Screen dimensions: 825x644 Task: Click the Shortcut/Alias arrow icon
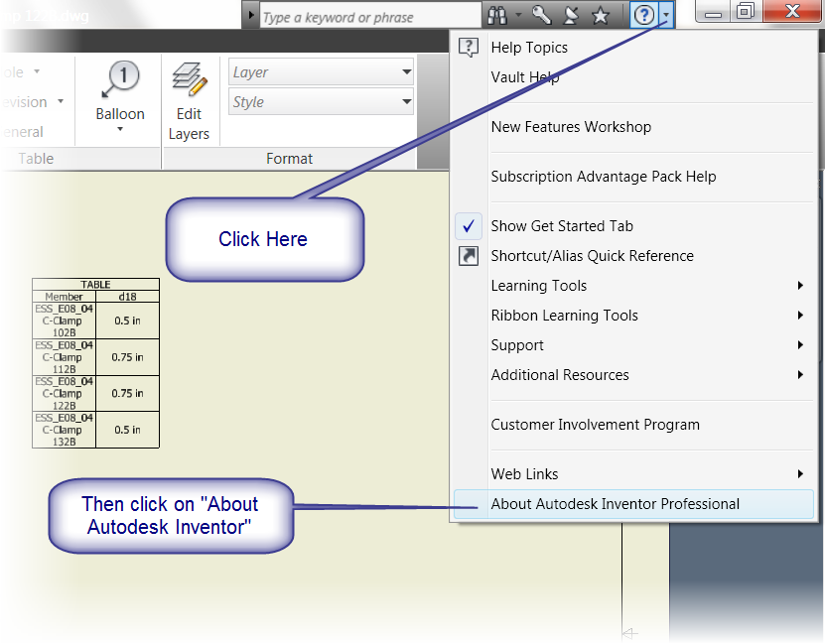[469, 256]
